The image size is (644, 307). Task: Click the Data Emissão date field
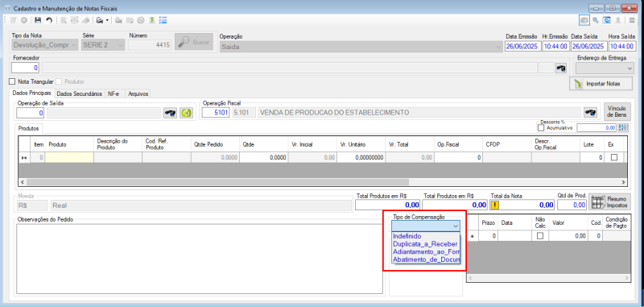522,46
